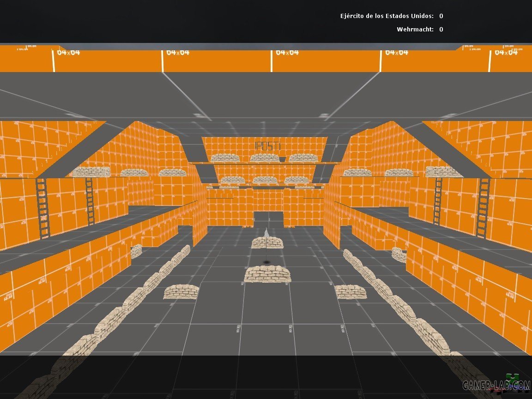The image size is (532, 399).
Task: Click the center 04x04 ceiling panel label
Action: click(x=287, y=53)
